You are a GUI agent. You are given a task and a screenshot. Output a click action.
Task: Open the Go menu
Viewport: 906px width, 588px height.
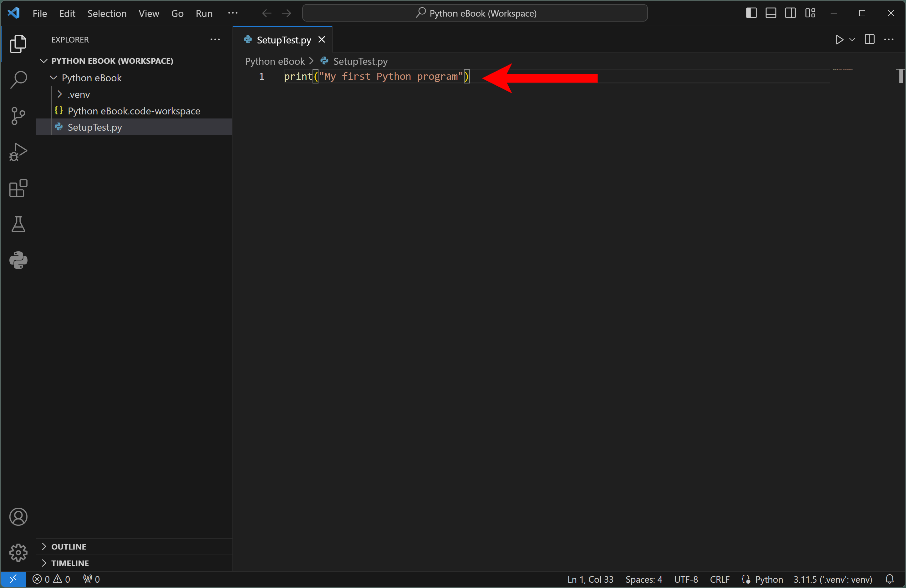point(177,13)
